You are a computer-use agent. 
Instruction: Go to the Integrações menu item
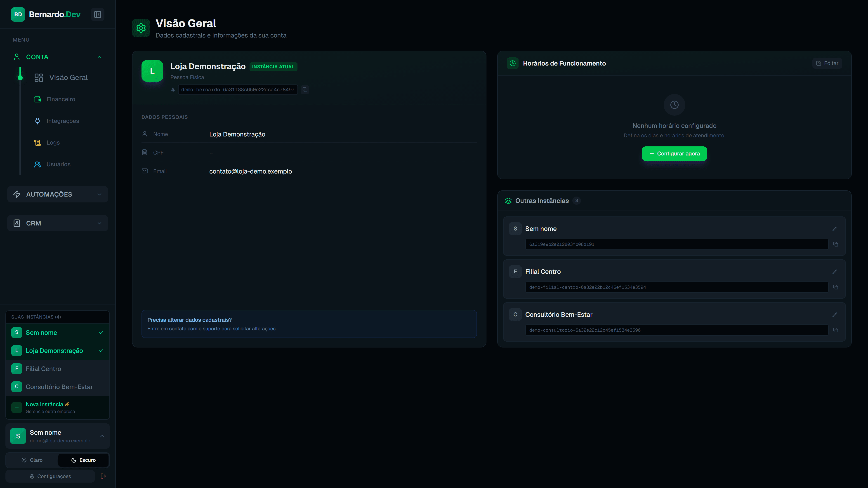[x=63, y=121]
